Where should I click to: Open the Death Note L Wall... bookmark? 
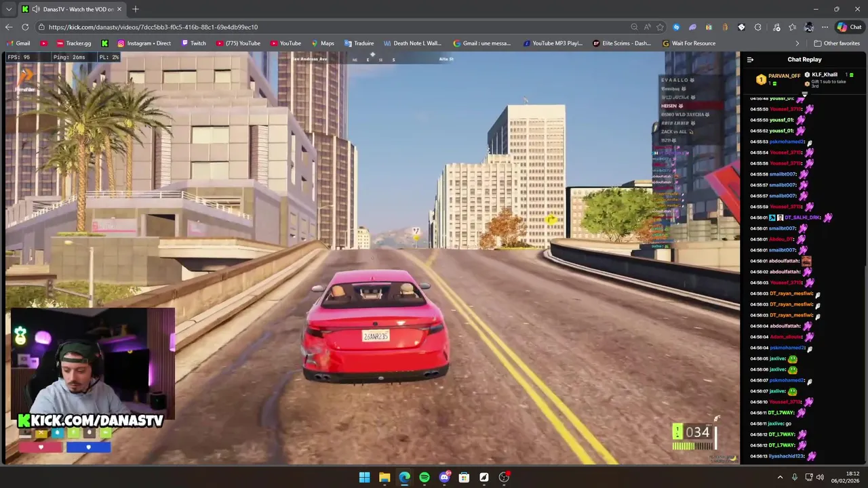[412, 43]
